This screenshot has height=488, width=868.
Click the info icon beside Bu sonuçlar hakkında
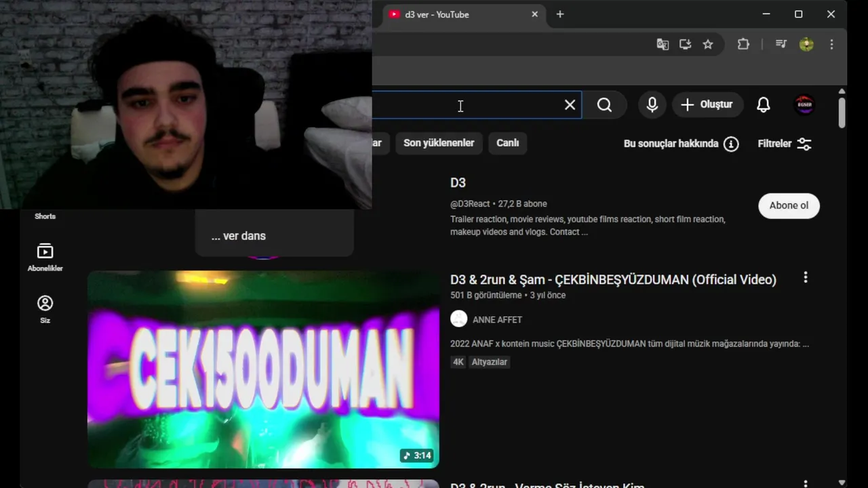pos(731,144)
